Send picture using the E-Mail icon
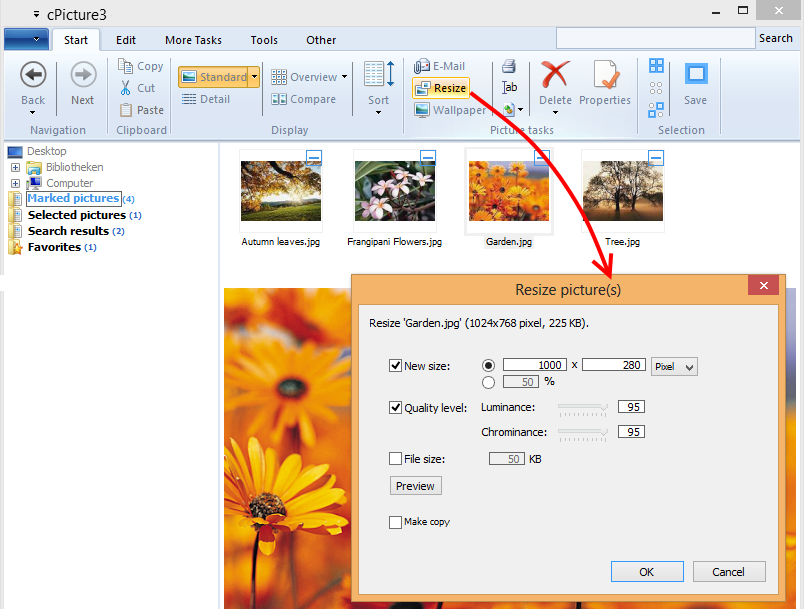 422,66
